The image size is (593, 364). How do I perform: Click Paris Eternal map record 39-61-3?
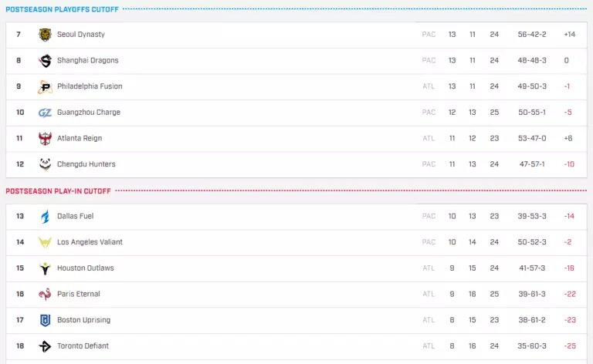[x=532, y=294]
